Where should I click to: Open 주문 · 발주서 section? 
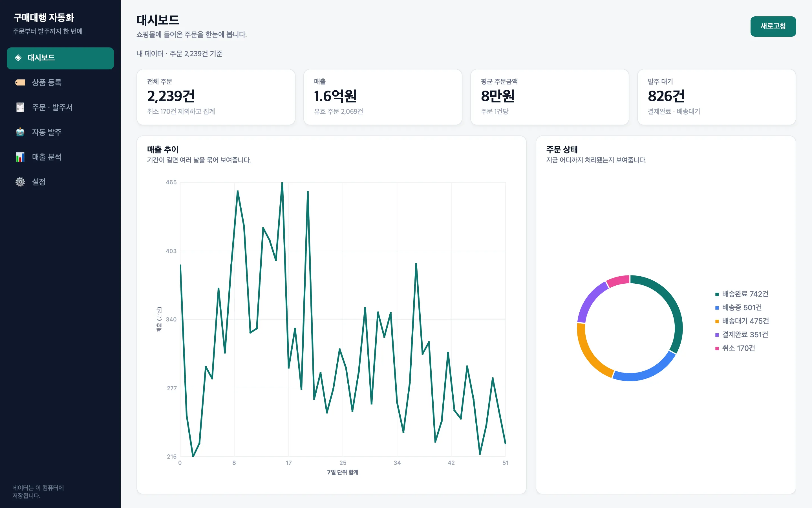(60, 108)
